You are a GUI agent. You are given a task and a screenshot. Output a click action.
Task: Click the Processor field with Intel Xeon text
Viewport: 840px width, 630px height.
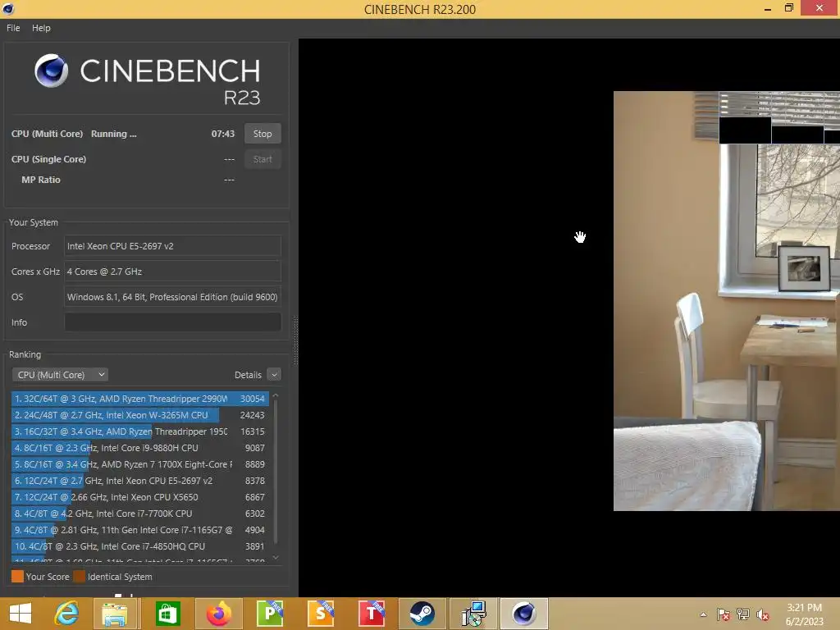tap(172, 246)
